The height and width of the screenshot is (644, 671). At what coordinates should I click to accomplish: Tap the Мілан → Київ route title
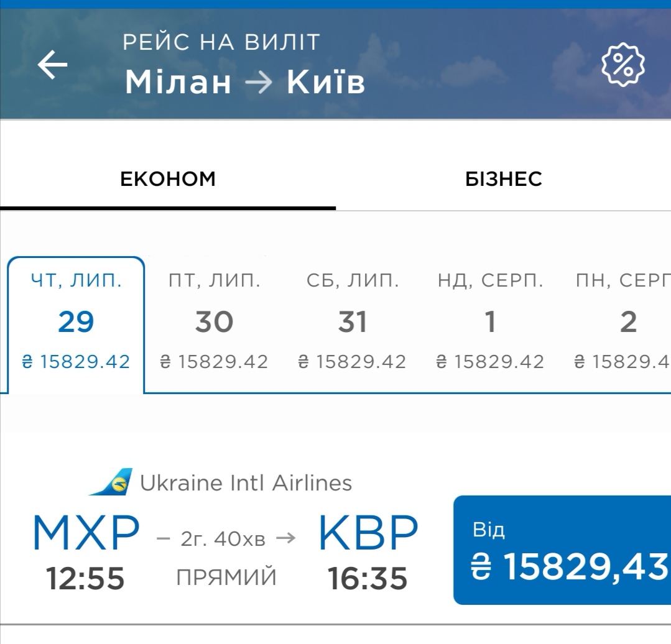(x=245, y=81)
